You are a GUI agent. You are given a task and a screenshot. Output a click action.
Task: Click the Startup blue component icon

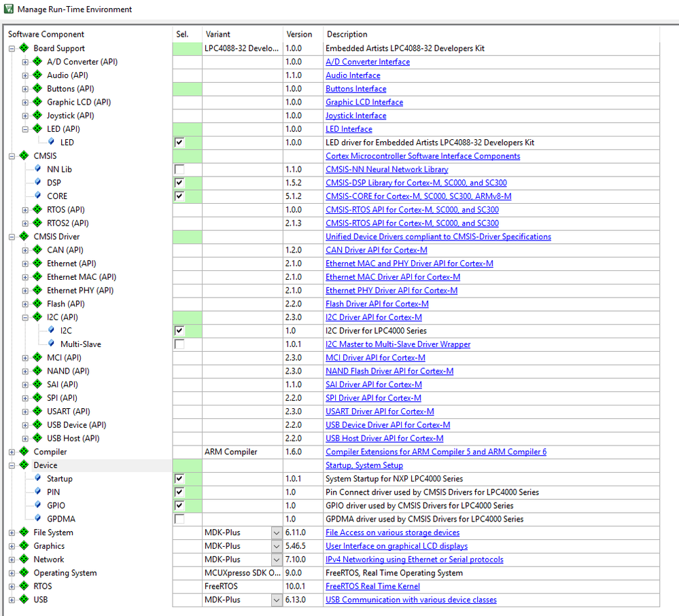coord(37,477)
